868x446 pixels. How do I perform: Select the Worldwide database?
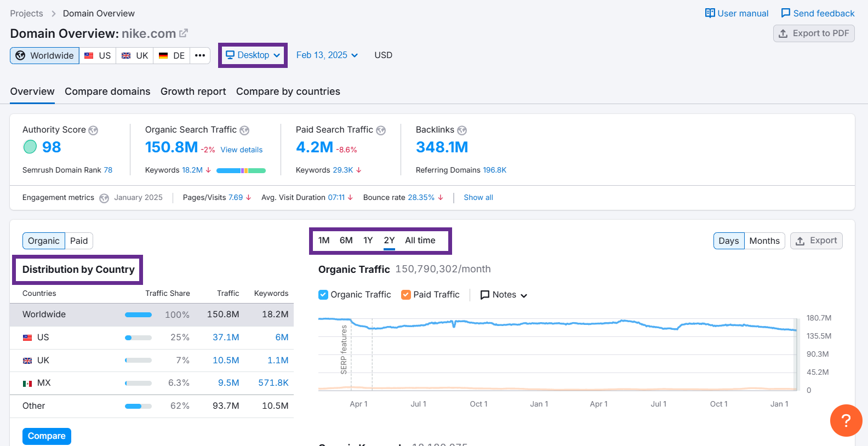click(x=44, y=55)
